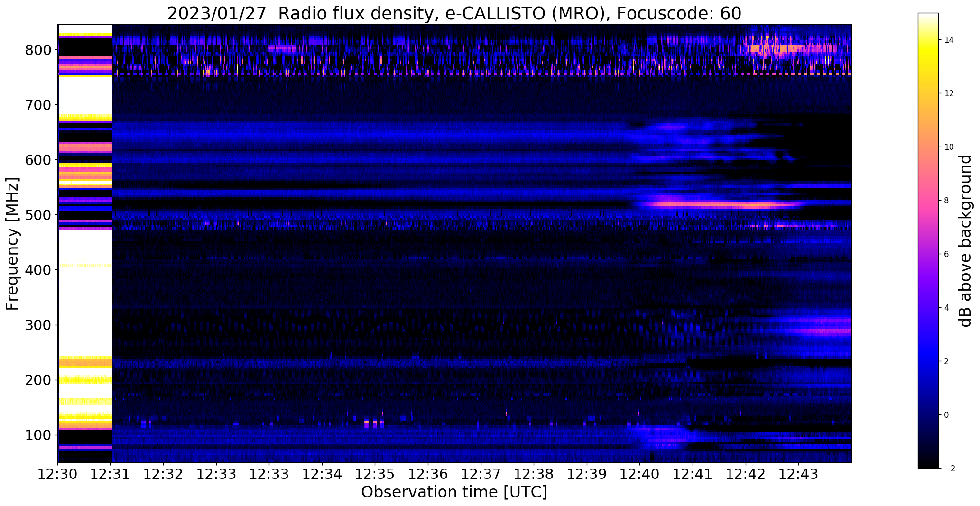
Task: Select the 500 frequency tick label
Action: coord(38,215)
